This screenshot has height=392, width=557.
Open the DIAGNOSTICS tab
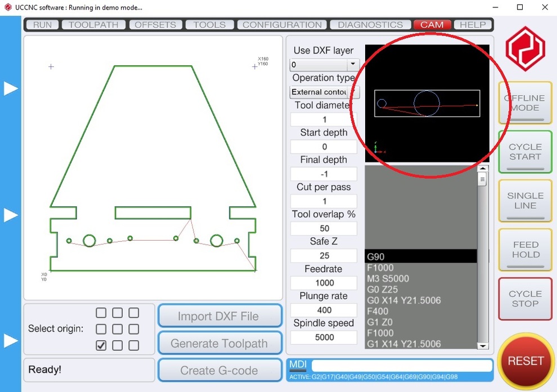[370, 25]
